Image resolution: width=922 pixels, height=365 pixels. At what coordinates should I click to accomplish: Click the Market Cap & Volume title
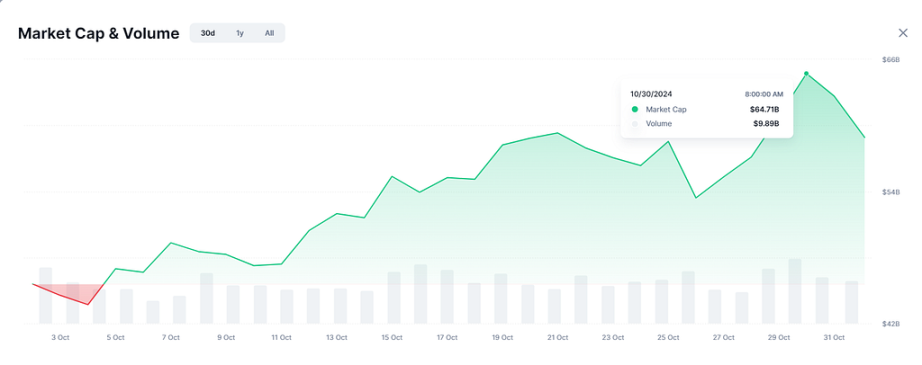click(x=98, y=34)
